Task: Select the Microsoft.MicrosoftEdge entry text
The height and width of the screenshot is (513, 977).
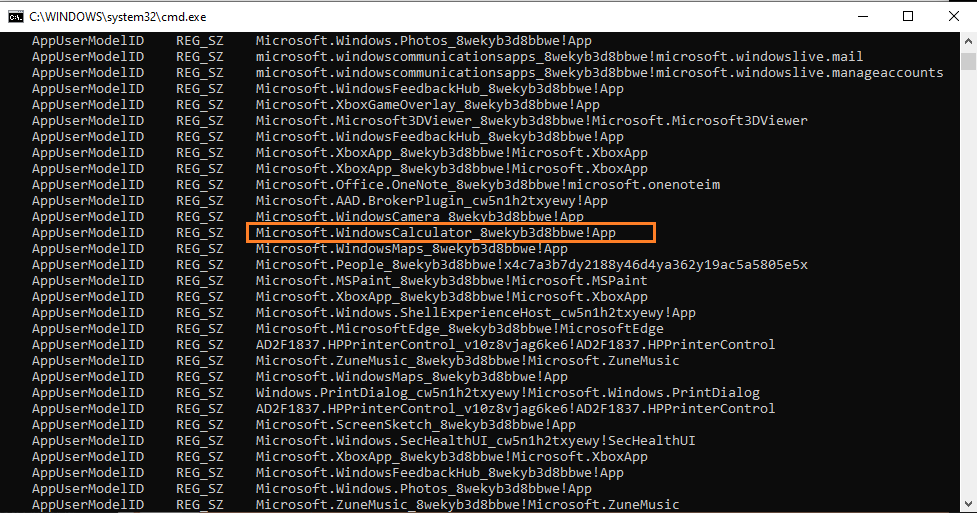Action: (x=460, y=329)
